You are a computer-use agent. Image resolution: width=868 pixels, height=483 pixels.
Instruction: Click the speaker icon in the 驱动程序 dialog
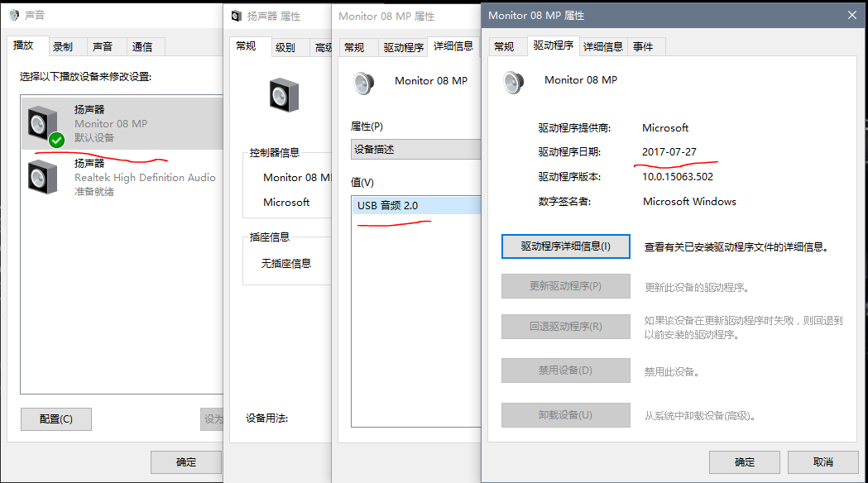click(514, 81)
